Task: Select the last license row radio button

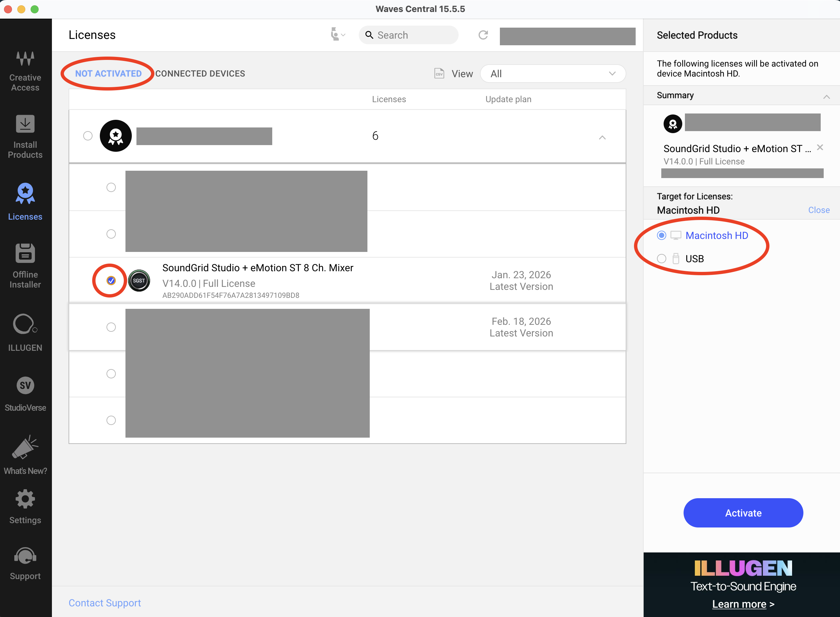Action: [111, 420]
